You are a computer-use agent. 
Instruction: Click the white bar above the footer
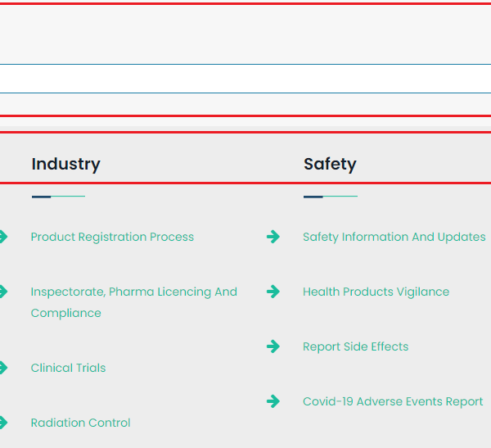[x=245, y=79]
